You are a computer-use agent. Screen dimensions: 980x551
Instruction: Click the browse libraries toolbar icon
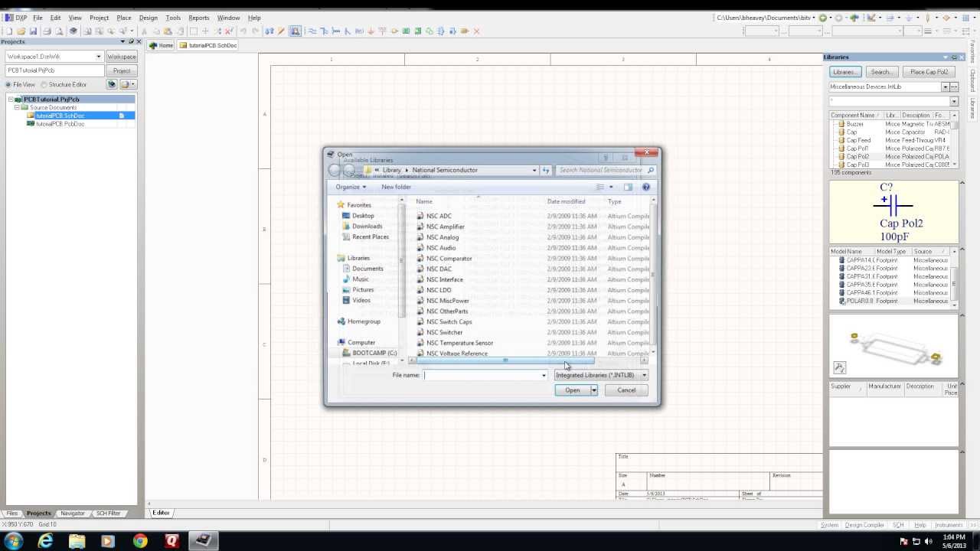pyautogui.click(x=295, y=31)
